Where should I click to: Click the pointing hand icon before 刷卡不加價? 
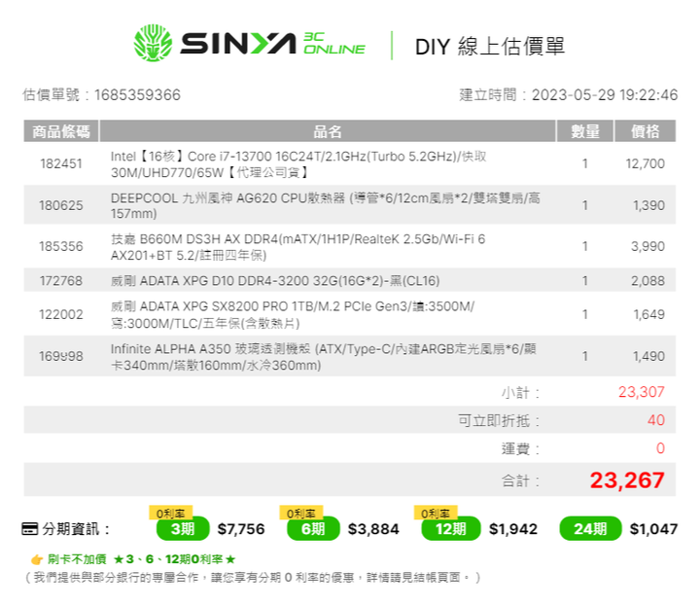click(37, 559)
